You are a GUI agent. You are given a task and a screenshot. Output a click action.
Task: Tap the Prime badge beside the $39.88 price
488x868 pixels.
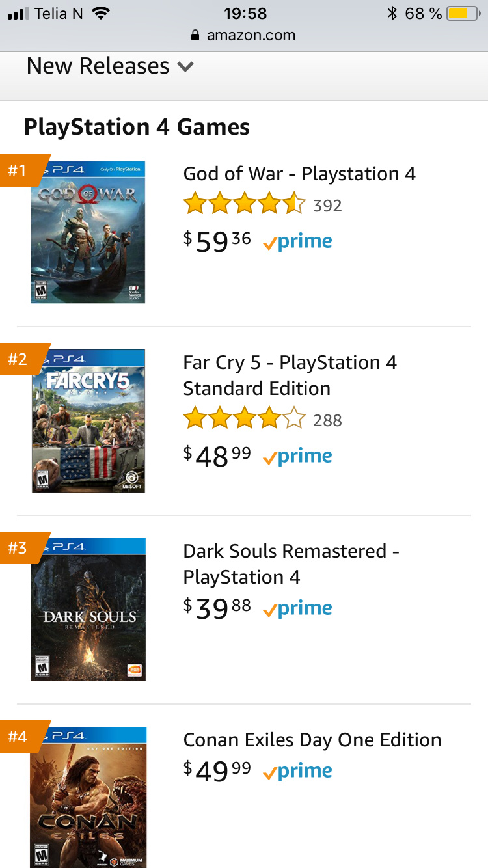tap(297, 609)
